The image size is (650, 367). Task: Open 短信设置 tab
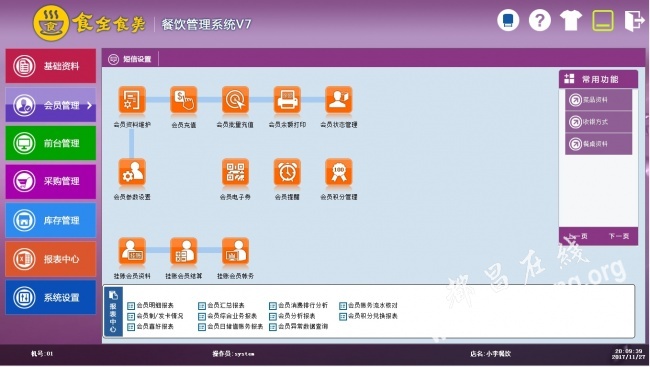point(130,59)
